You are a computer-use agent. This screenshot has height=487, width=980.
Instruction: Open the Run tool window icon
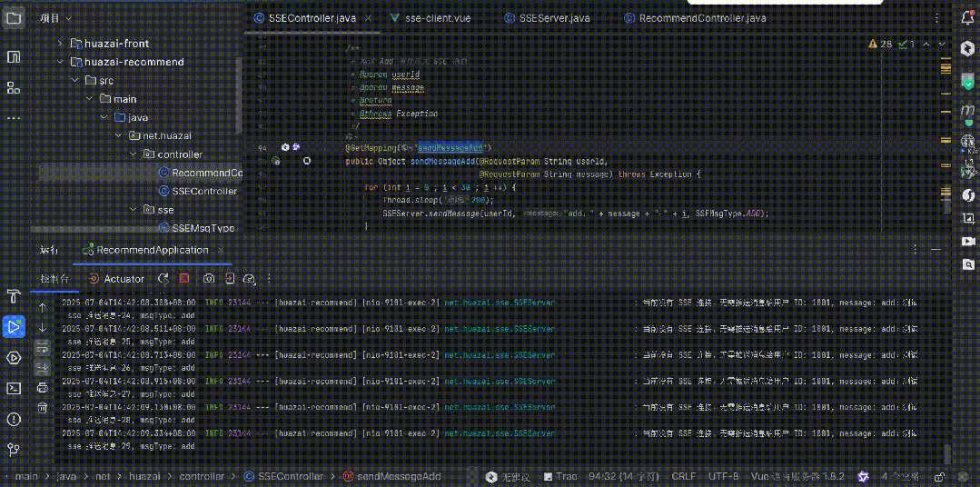[x=13, y=326]
